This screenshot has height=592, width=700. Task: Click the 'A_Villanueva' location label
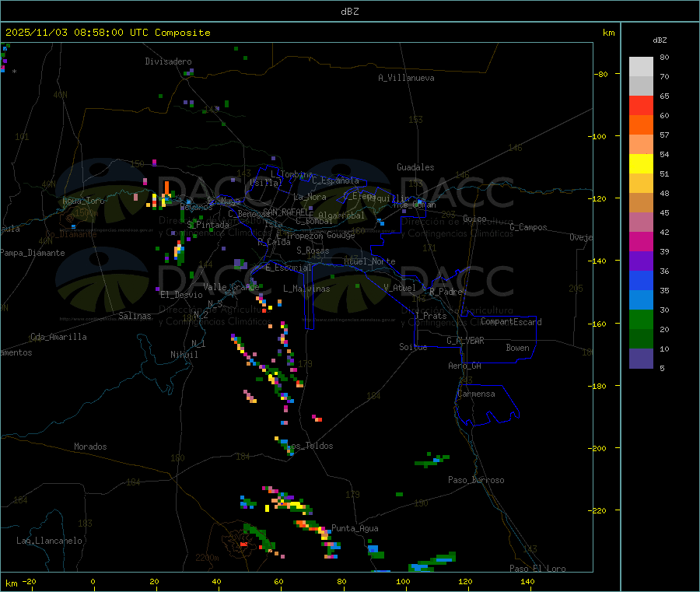(406, 78)
